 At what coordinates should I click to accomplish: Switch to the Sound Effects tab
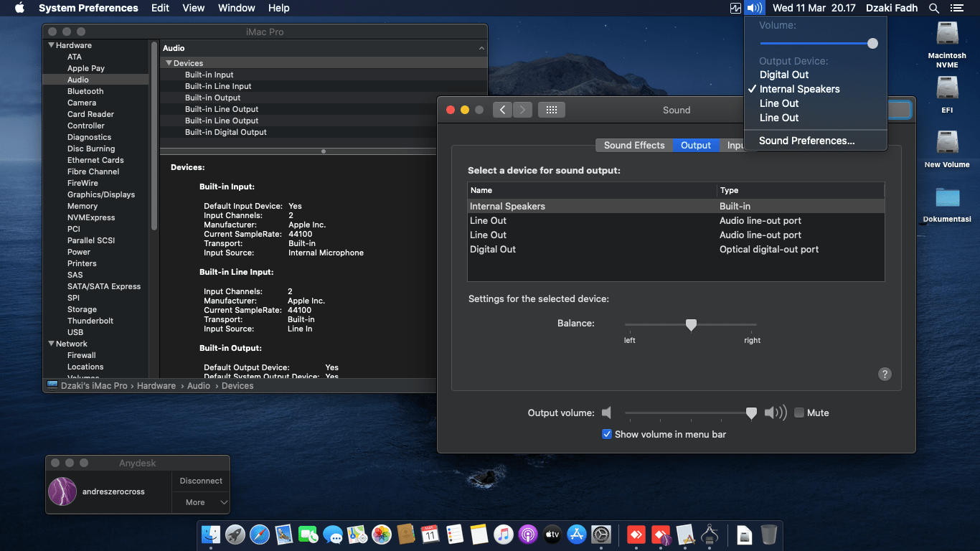pyautogui.click(x=633, y=145)
